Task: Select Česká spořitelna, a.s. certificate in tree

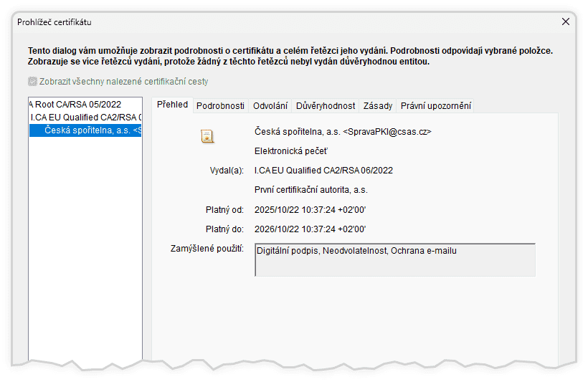Action: pos(86,130)
